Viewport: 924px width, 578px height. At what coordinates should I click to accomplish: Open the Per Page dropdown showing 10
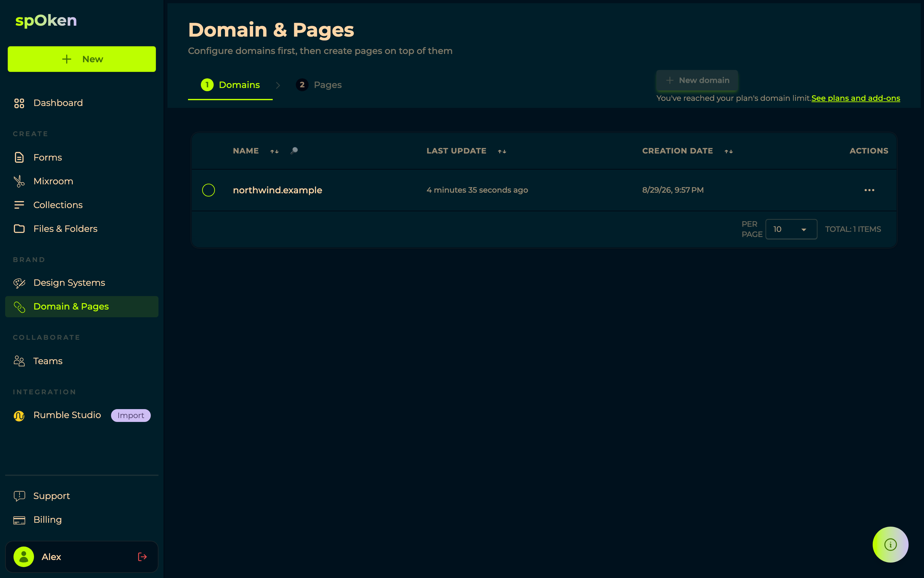point(791,229)
